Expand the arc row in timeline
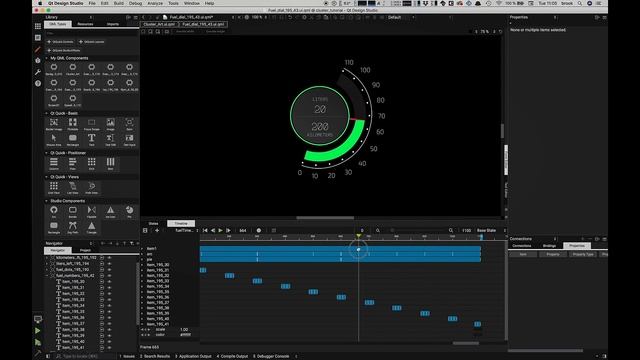This screenshot has height=360, width=640. [142, 254]
